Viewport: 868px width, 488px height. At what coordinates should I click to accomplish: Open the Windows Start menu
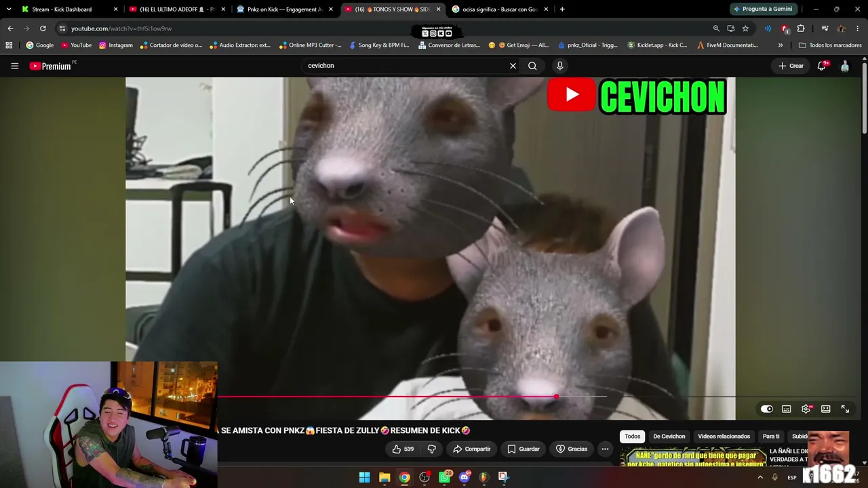pos(364,477)
